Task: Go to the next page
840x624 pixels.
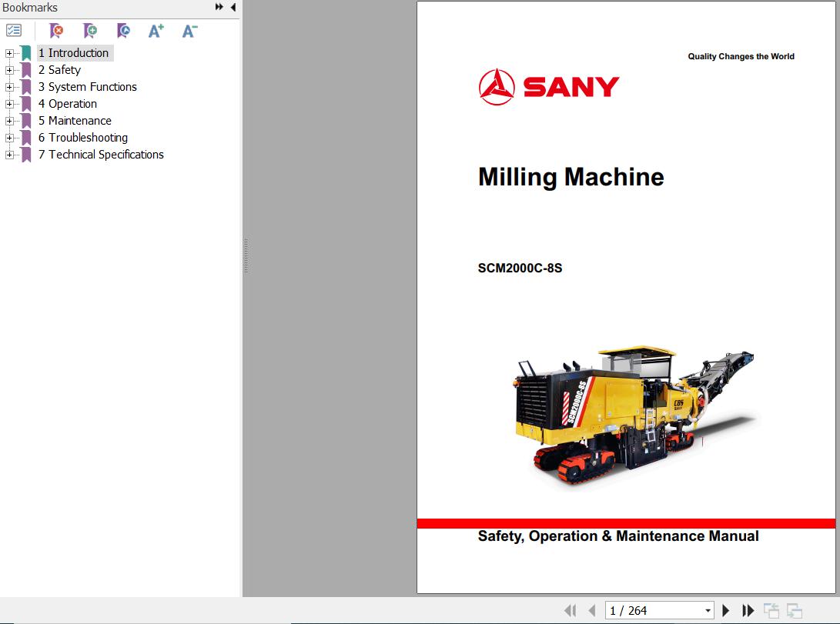Action: click(726, 611)
